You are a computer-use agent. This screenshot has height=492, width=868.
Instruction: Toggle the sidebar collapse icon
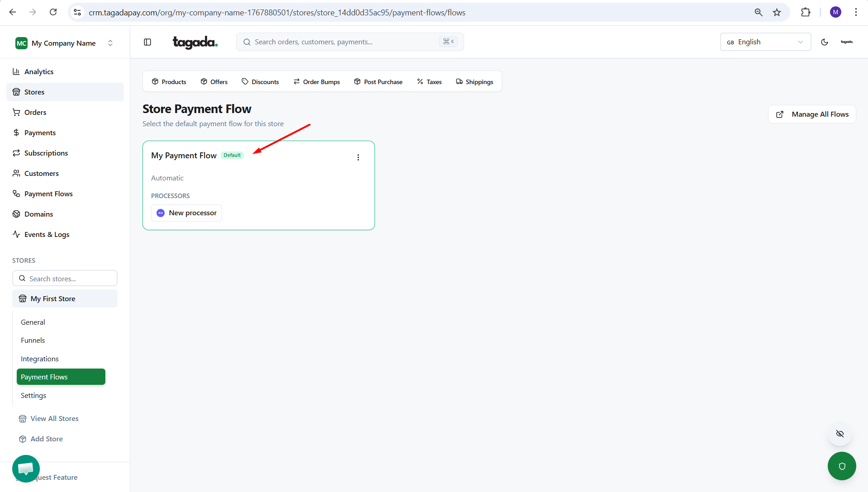[x=147, y=42]
